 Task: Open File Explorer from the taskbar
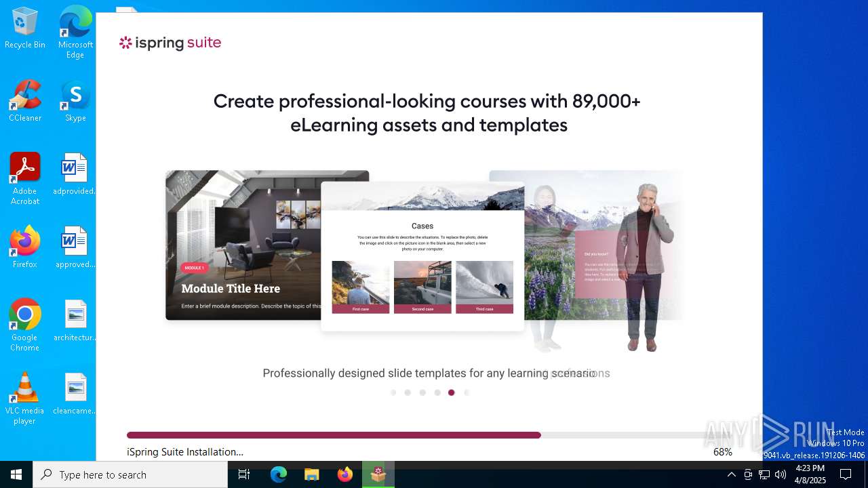click(x=312, y=474)
